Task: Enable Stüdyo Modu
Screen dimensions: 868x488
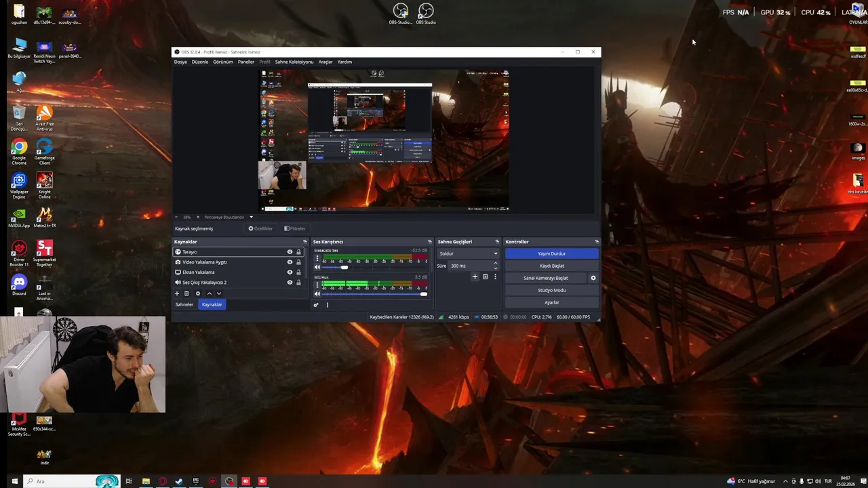Action: pyautogui.click(x=552, y=290)
